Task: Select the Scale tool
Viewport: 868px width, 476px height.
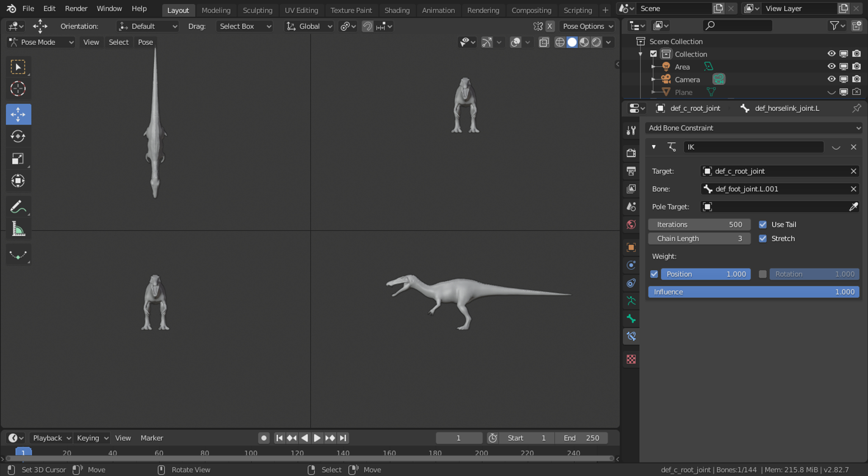Action: pos(18,159)
